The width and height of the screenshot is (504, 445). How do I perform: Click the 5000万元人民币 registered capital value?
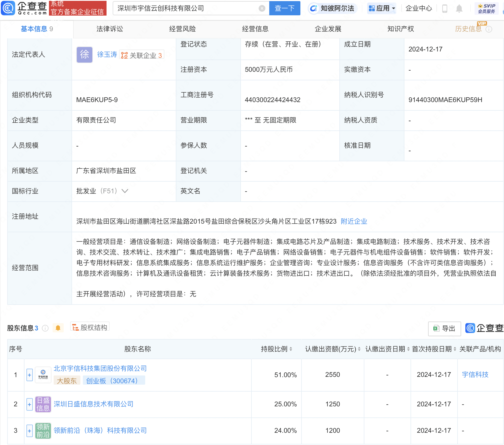click(x=269, y=70)
